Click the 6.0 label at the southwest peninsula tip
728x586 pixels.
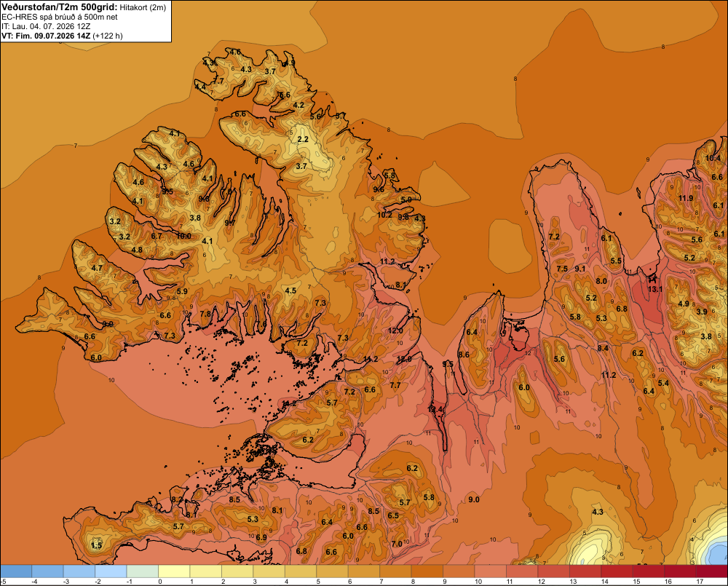click(x=96, y=357)
